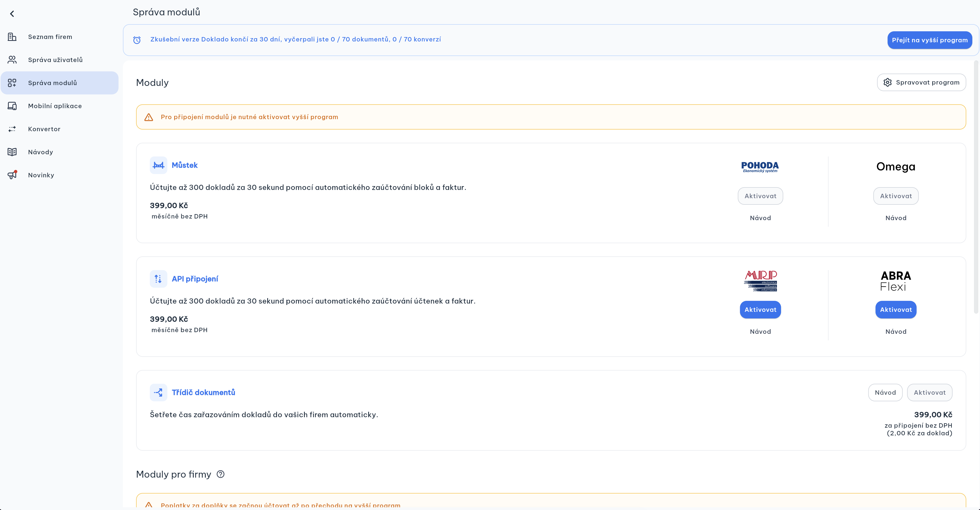The width and height of the screenshot is (980, 510).
Task: Click the Můstek bridge icon
Action: point(158,165)
